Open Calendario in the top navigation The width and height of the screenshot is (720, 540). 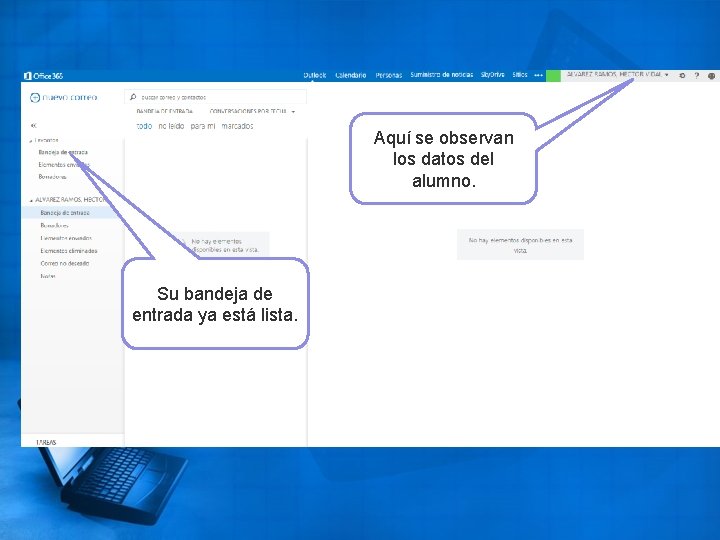click(x=350, y=75)
